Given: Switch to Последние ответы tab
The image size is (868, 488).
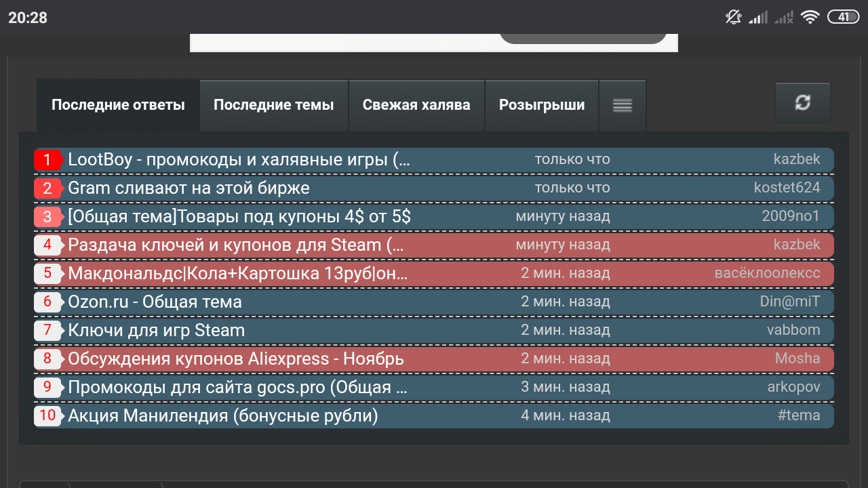Looking at the screenshot, I should 118,105.
